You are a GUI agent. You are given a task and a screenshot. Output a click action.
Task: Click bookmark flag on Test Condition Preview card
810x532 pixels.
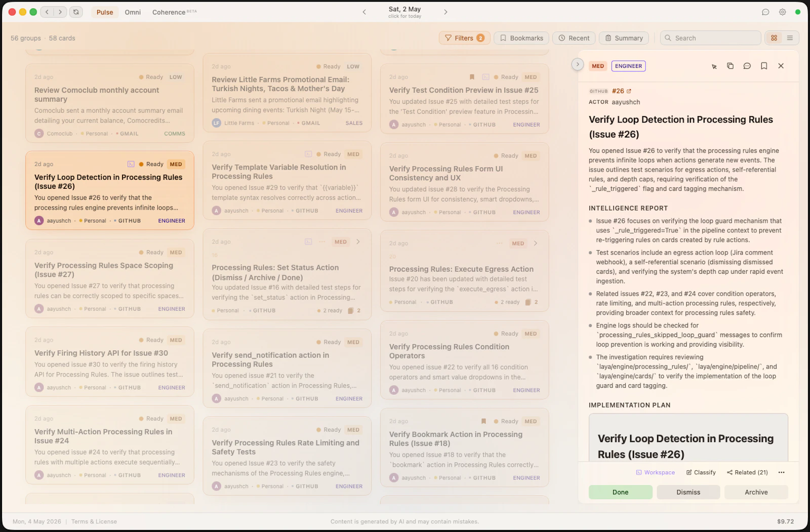point(472,77)
